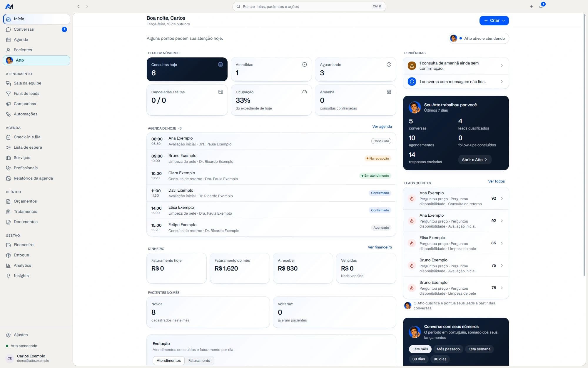Go back with the left arrow icon
This screenshot has width=588, height=368.
click(x=78, y=6)
